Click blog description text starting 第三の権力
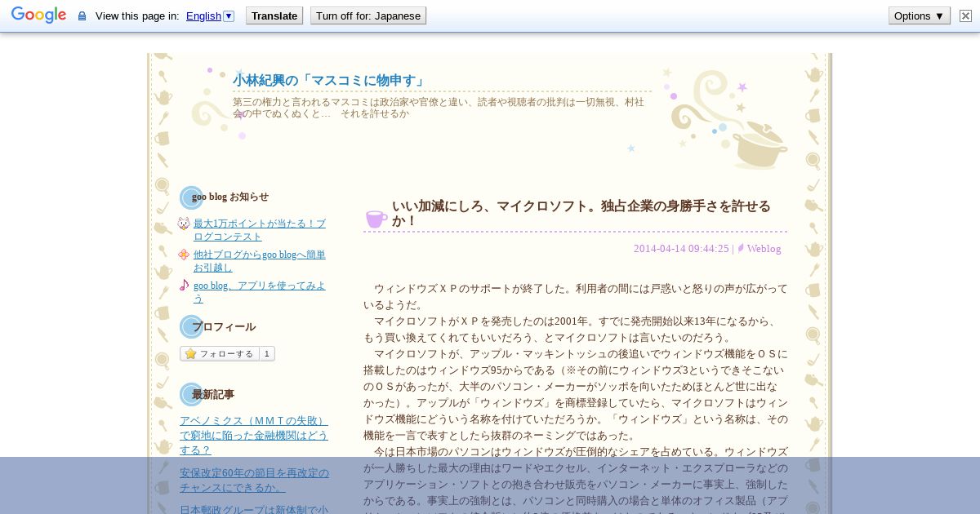This screenshot has width=980, height=514. click(439, 108)
